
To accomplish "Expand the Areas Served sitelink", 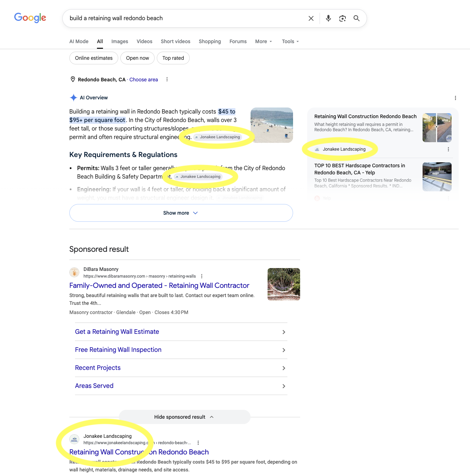I will [181, 386].
